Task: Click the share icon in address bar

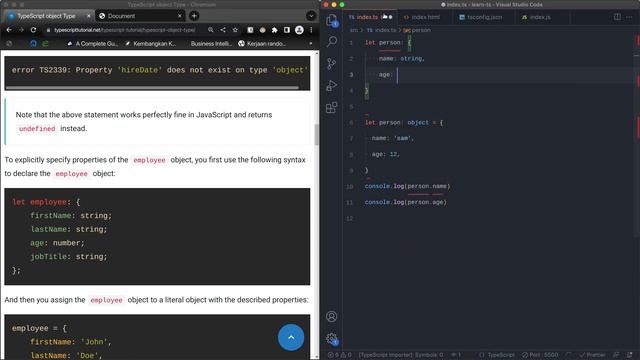Action: (223, 30)
